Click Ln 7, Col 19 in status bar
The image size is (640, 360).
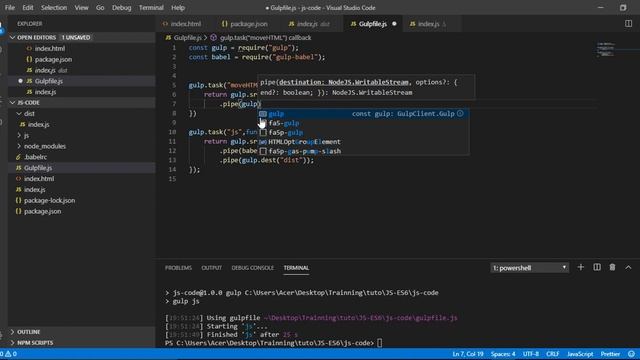click(x=468, y=354)
